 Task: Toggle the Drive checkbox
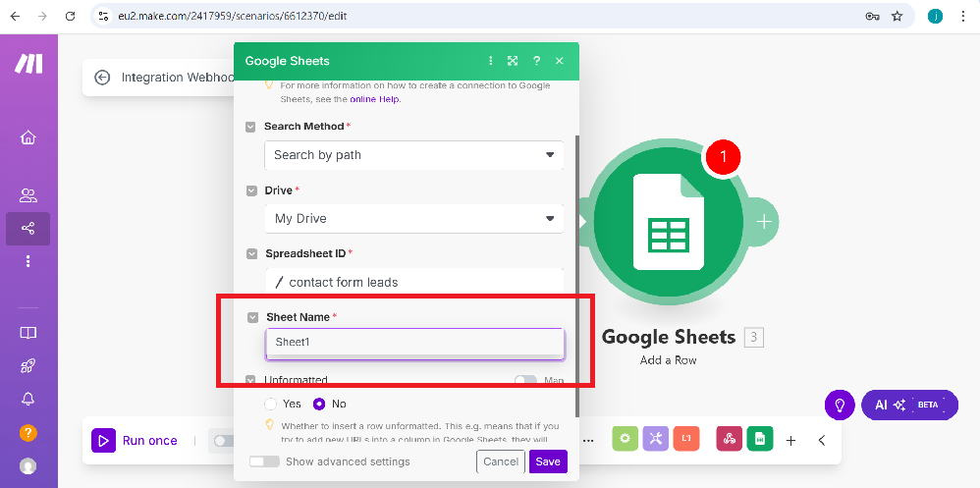coord(251,190)
